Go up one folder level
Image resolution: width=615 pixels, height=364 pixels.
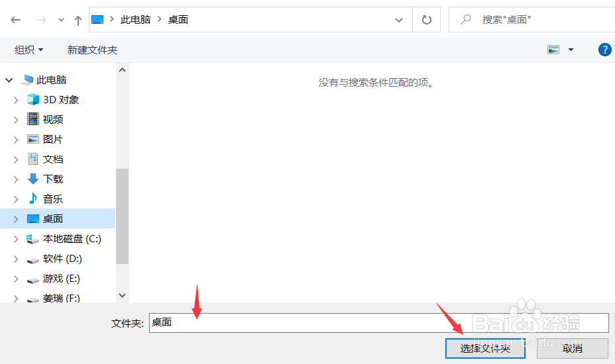78,21
